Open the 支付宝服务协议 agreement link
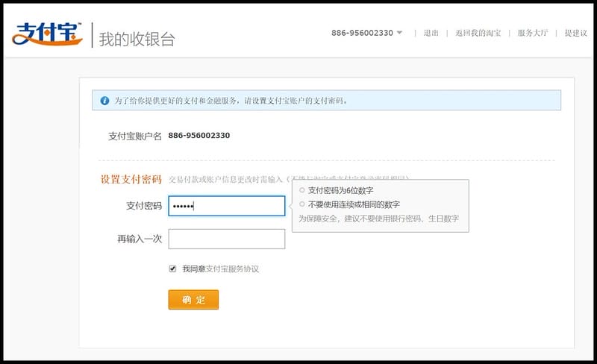The width and height of the screenshot is (597, 364). tap(232, 269)
